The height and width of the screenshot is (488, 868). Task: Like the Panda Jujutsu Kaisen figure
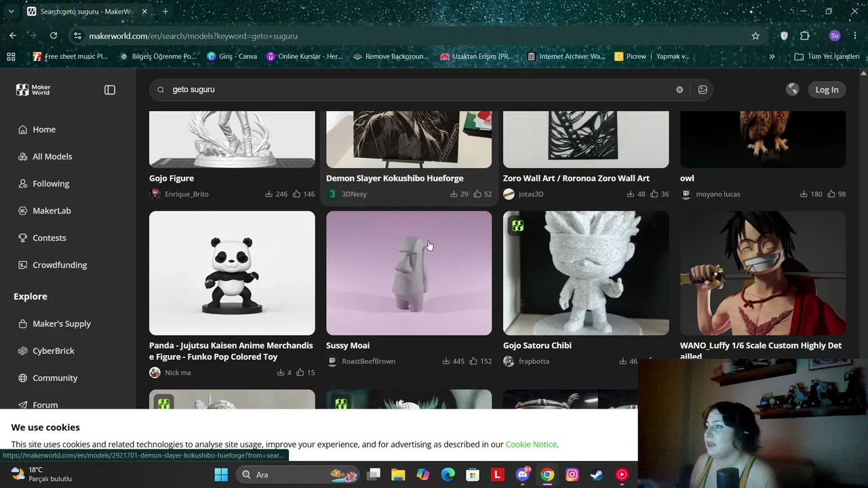pyautogui.click(x=300, y=372)
